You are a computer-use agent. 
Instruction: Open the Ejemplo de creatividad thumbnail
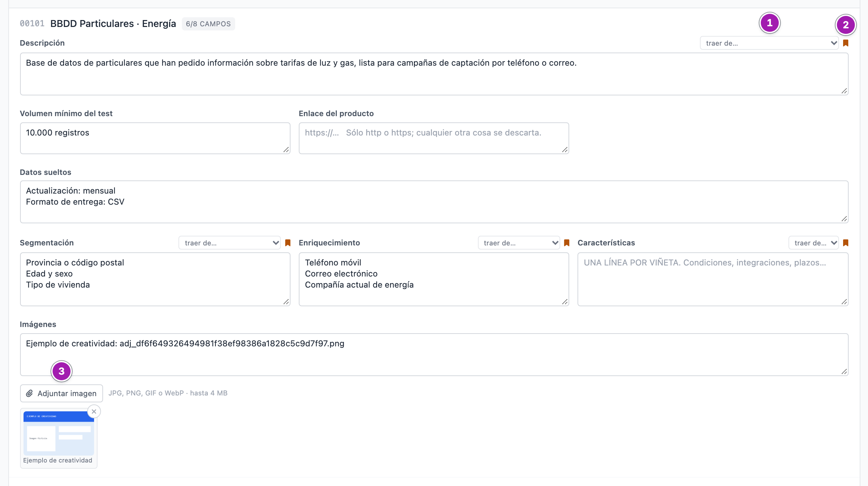click(x=59, y=433)
